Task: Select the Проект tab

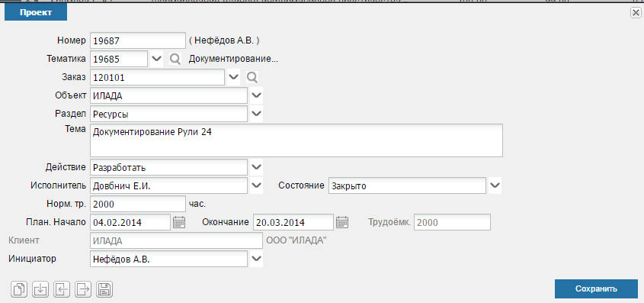Action: pyautogui.click(x=36, y=12)
